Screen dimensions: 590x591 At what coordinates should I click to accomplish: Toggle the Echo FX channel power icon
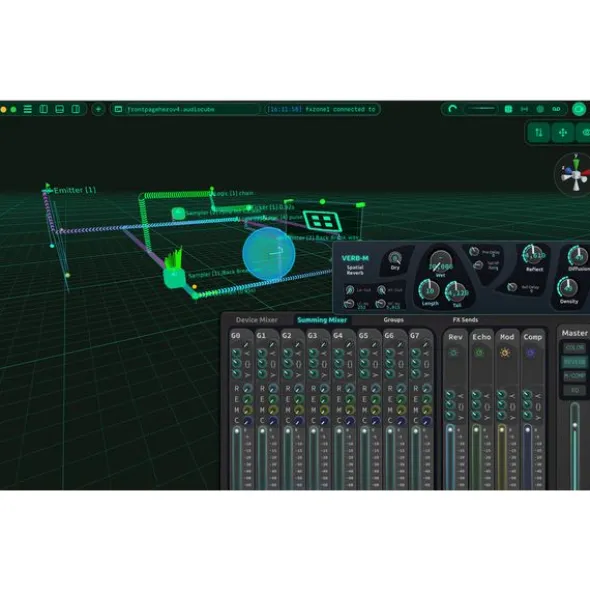click(479, 353)
